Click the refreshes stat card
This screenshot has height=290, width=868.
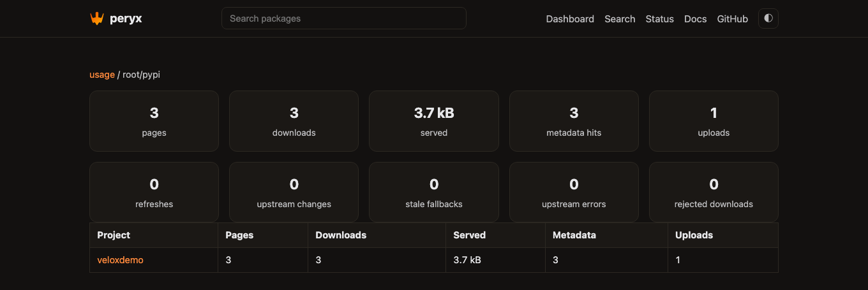click(154, 192)
